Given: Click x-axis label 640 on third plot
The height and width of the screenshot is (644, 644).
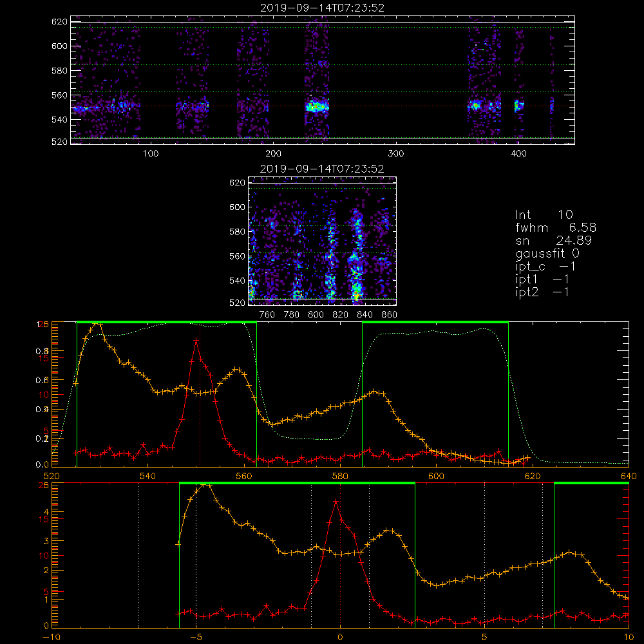Looking at the screenshot, I should click(x=629, y=476).
